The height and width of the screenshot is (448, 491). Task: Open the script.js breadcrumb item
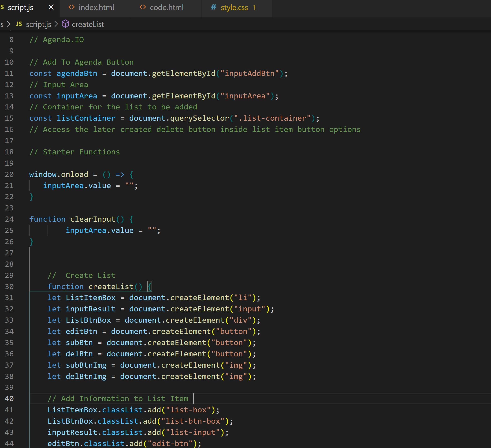tap(38, 24)
